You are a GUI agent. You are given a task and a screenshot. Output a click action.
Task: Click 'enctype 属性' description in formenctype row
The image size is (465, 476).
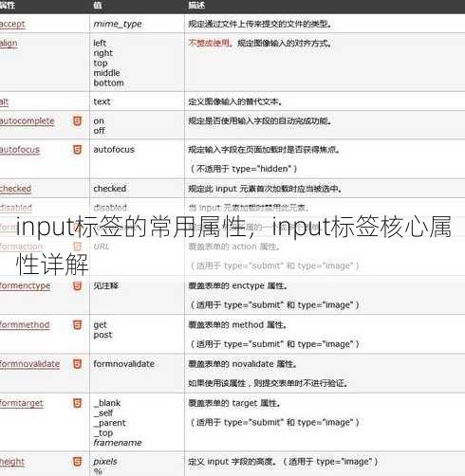click(238, 285)
